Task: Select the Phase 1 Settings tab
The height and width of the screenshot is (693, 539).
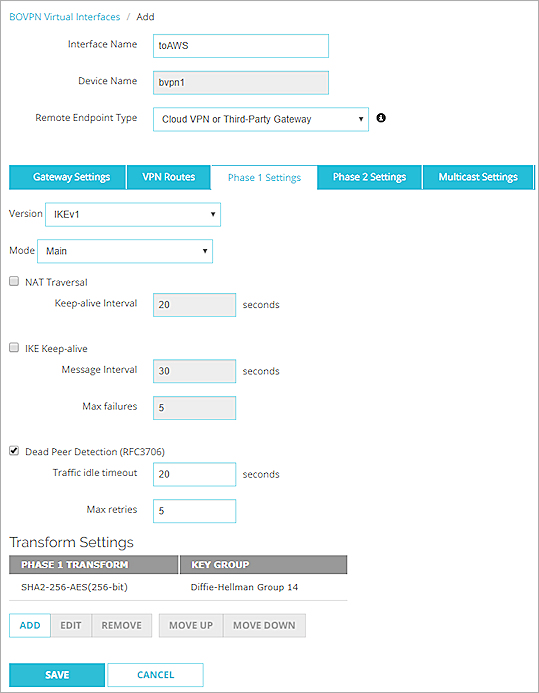Action: [x=264, y=178]
